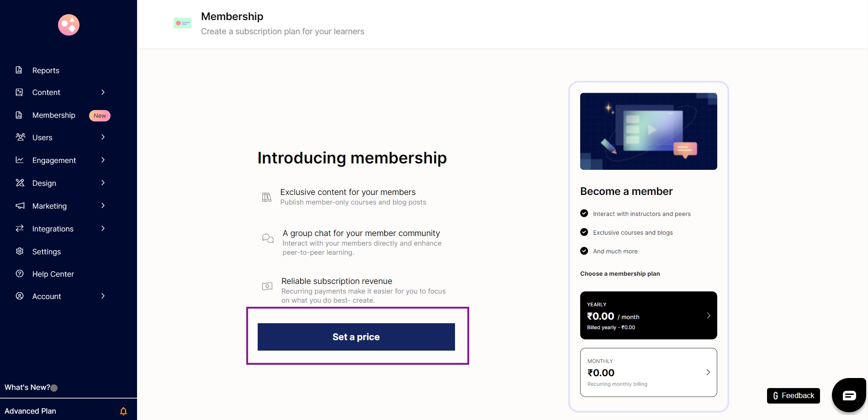This screenshot has height=420, width=868.
Task: Expand the Account submenu chevron
Action: tap(103, 296)
